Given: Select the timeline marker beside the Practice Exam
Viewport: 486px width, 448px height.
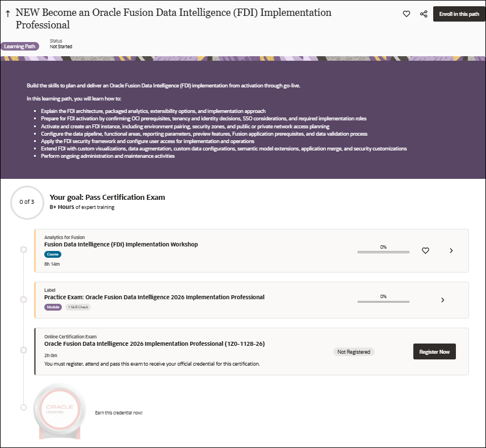Looking at the screenshot, I should (x=23, y=299).
